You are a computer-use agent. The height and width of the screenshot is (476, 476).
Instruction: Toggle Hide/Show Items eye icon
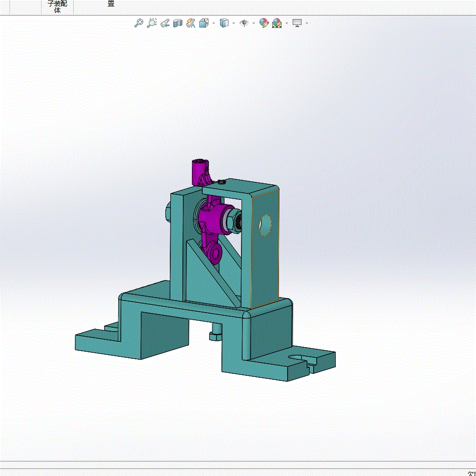pos(244,23)
